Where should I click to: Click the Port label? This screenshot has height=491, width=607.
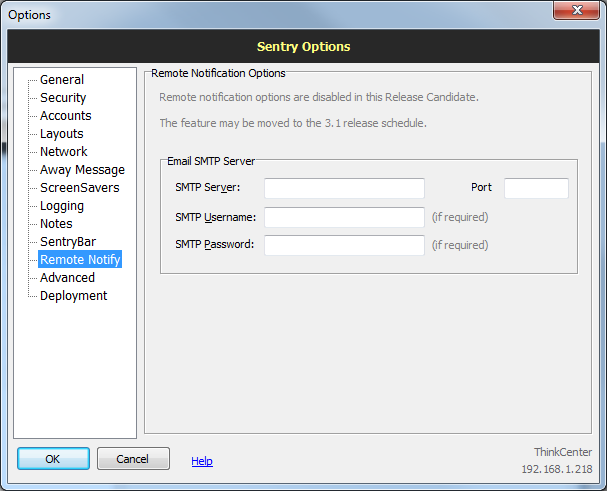[481, 187]
